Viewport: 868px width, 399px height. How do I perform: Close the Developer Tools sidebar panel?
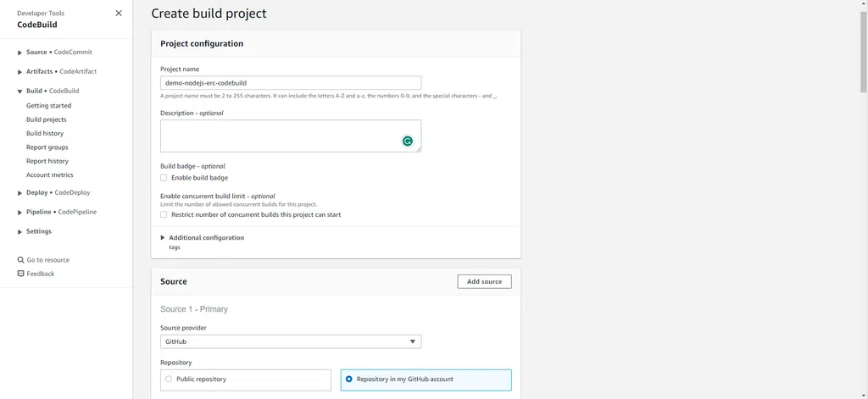[119, 14]
